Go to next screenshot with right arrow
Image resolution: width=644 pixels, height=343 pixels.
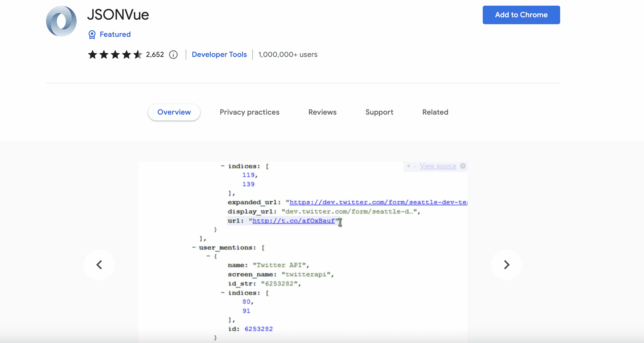pyautogui.click(x=507, y=265)
